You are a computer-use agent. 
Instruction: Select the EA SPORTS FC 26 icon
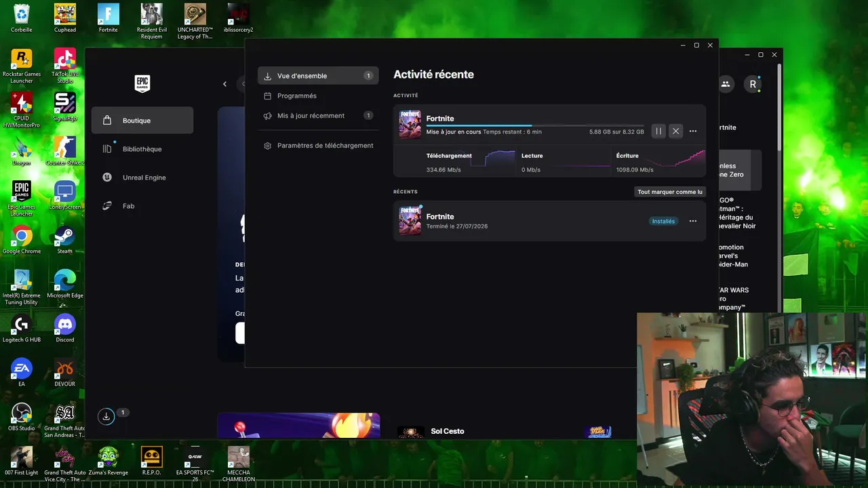click(195, 464)
